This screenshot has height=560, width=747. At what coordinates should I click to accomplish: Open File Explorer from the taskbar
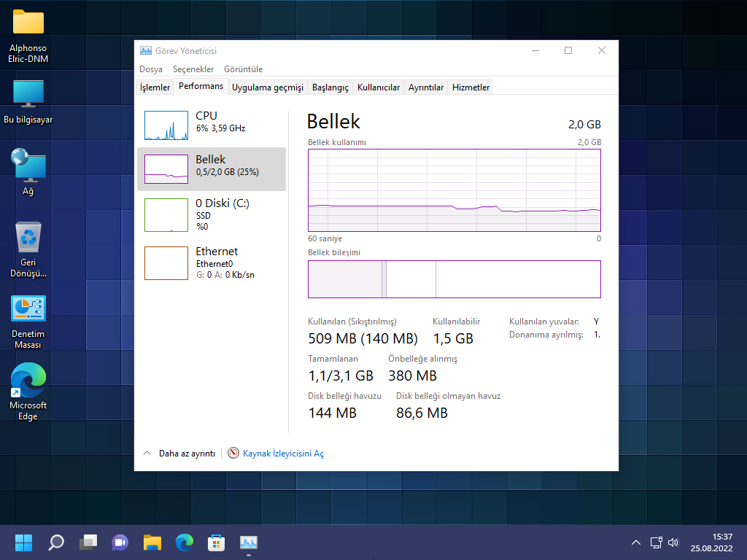tap(152, 542)
